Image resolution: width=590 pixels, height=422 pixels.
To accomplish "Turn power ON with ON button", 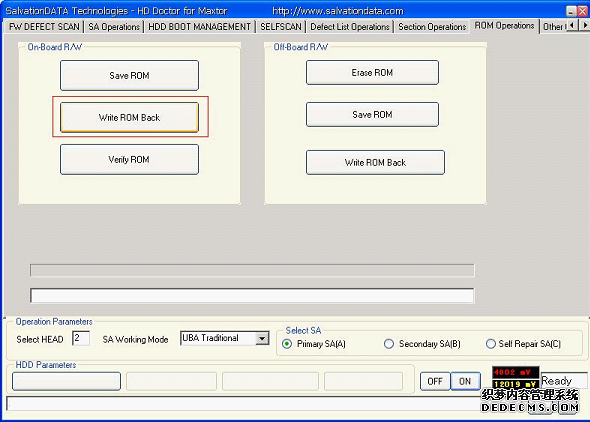I will click(x=465, y=381).
